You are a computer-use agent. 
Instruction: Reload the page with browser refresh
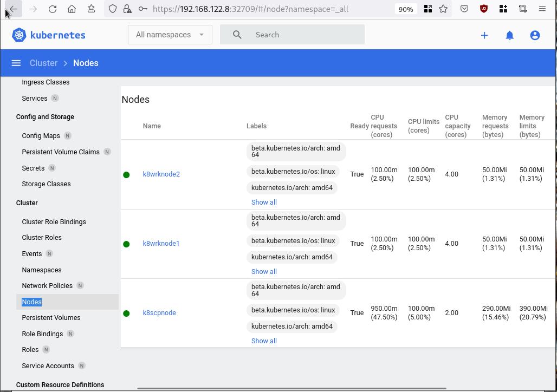[x=53, y=9]
